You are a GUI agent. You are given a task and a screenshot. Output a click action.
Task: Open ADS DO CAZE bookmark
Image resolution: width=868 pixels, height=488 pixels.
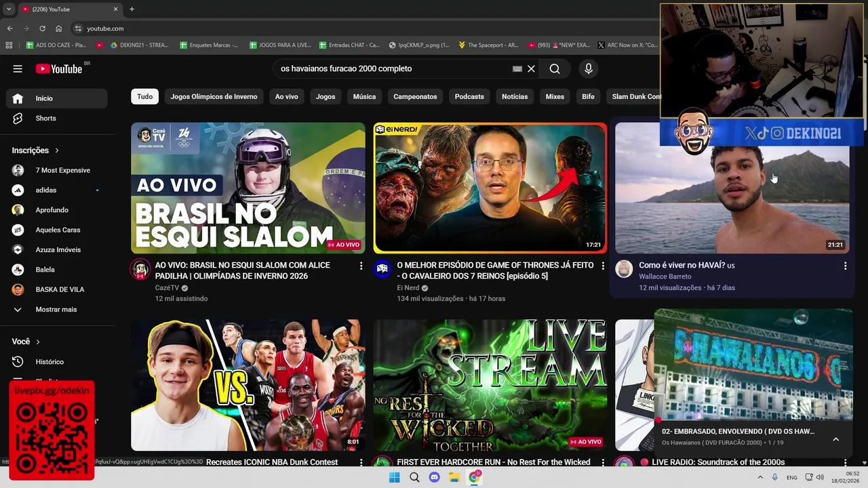[x=56, y=45]
